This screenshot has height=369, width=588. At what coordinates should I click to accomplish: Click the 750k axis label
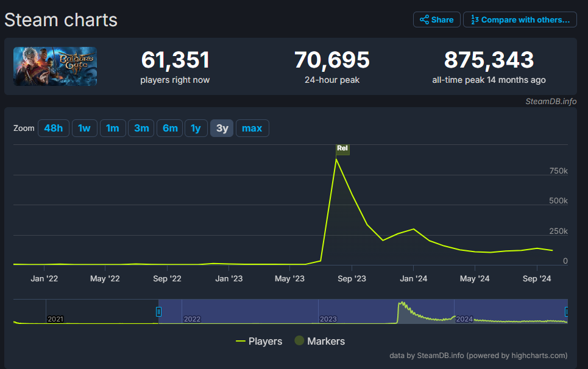click(x=558, y=171)
